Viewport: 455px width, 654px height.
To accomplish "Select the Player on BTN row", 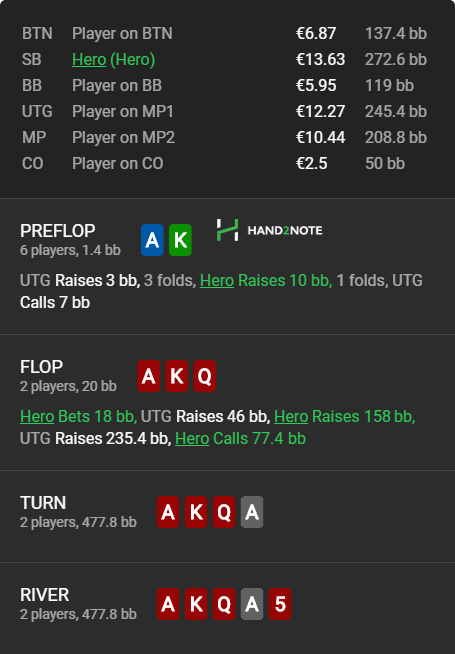I will pyautogui.click(x=224, y=33).
